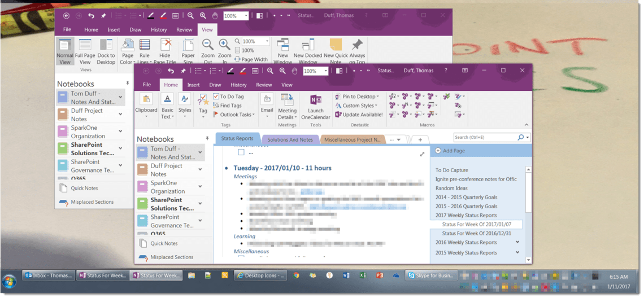The width and height of the screenshot is (644, 298).
Task: Open Windows Start button
Action: click(x=9, y=281)
